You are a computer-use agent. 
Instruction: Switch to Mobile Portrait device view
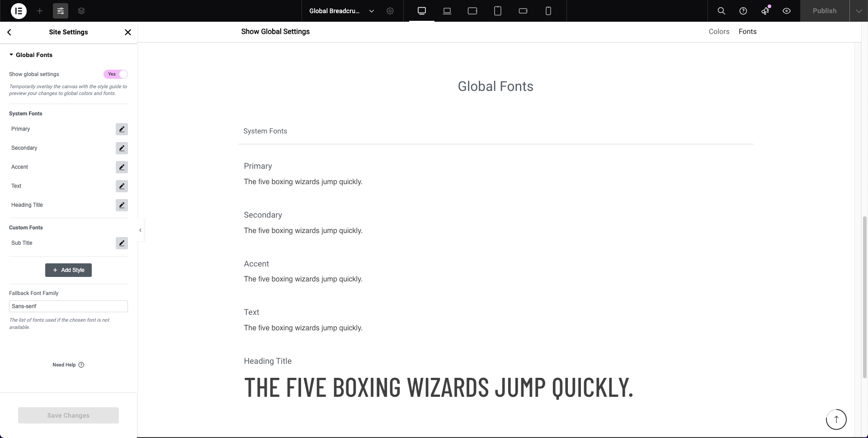click(x=548, y=11)
